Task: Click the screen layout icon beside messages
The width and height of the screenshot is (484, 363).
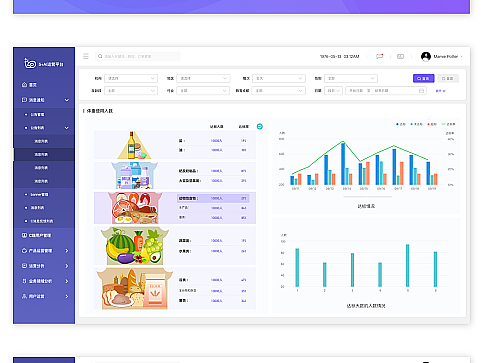Action: (400, 57)
